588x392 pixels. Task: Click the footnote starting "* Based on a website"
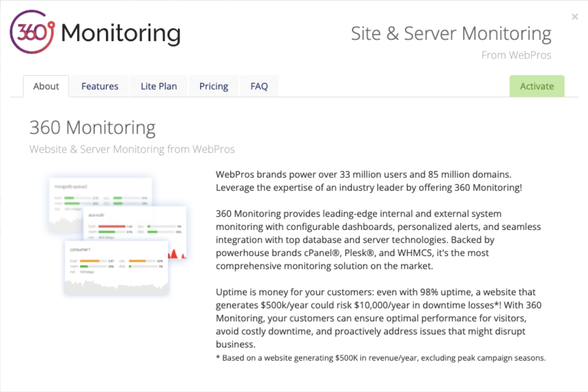pyautogui.click(x=380, y=358)
